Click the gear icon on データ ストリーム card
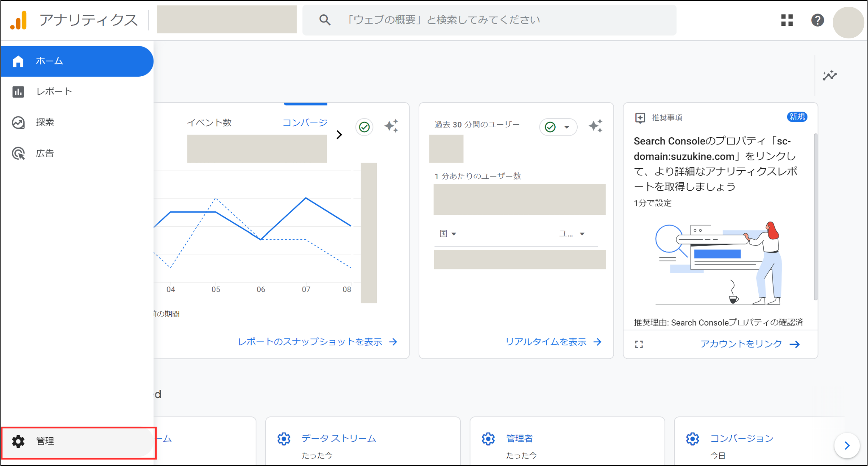 tap(284, 439)
